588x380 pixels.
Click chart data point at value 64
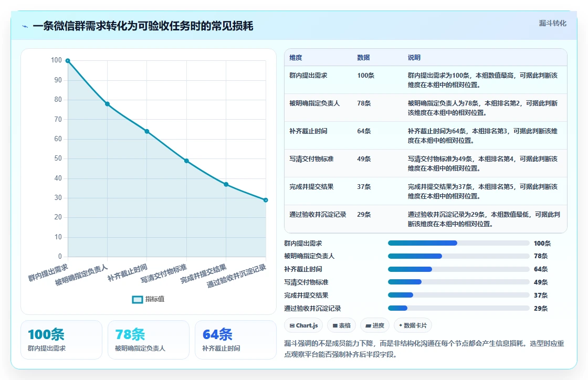(147, 131)
